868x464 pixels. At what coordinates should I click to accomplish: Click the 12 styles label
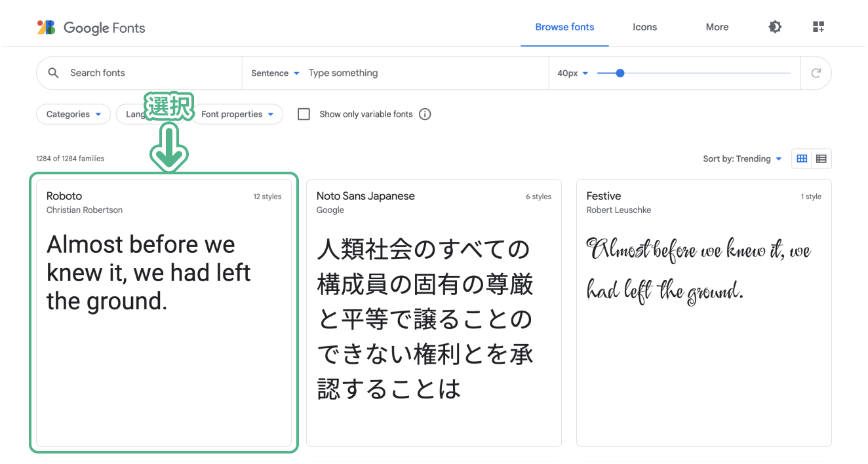click(x=267, y=197)
